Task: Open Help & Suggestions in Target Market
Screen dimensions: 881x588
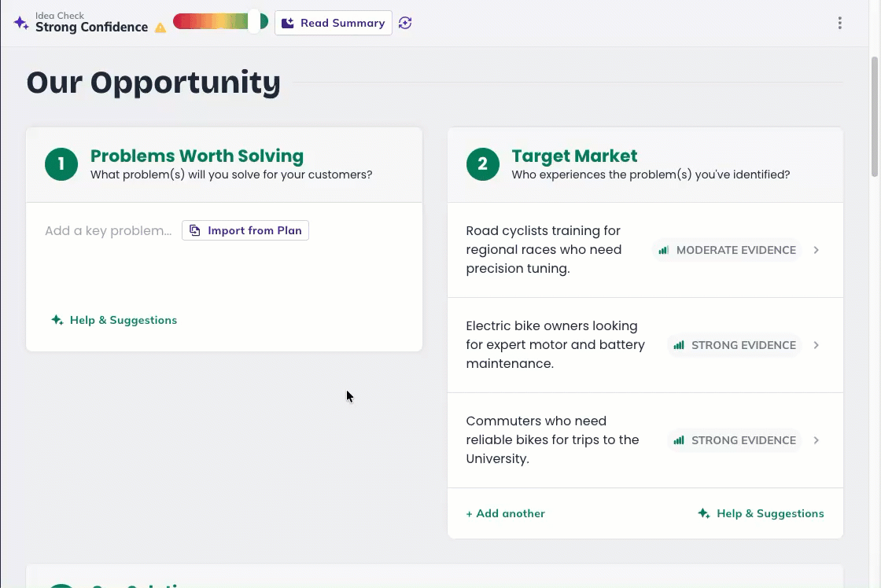Action: (x=761, y=513)
